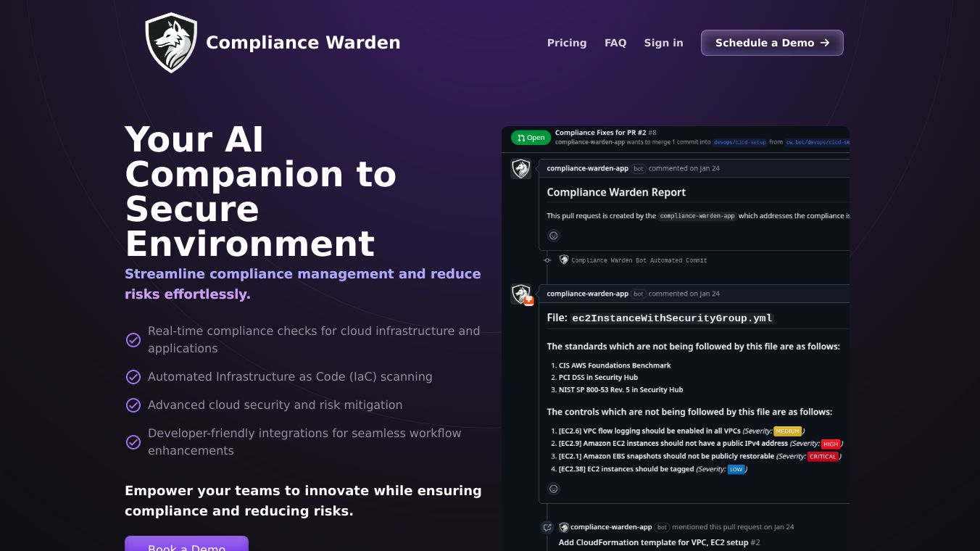The height and width of the screenshot is (551, 980).
Task: Click the Compliance Warden wolf shield logo
Action: 171,43
